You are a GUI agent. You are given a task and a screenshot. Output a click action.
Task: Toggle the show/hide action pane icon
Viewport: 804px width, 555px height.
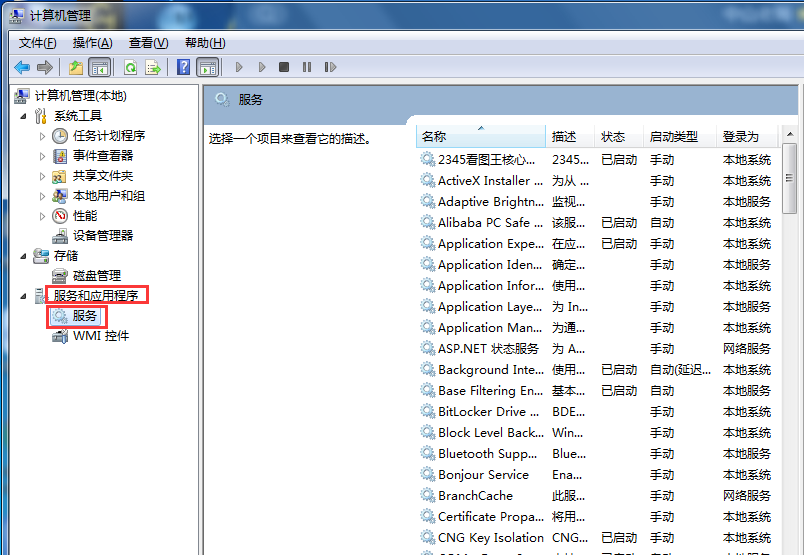208,67
